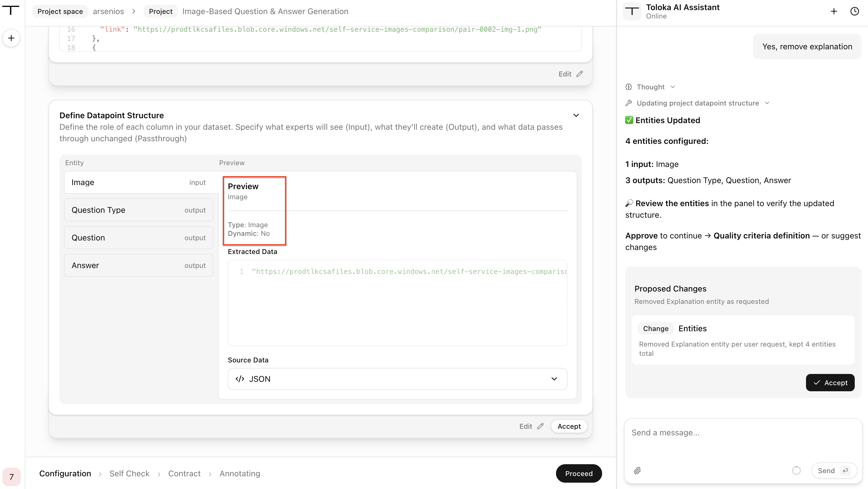Expand Updating project datapoint structure details
The image size is (868, 489).
coord(698,103)
